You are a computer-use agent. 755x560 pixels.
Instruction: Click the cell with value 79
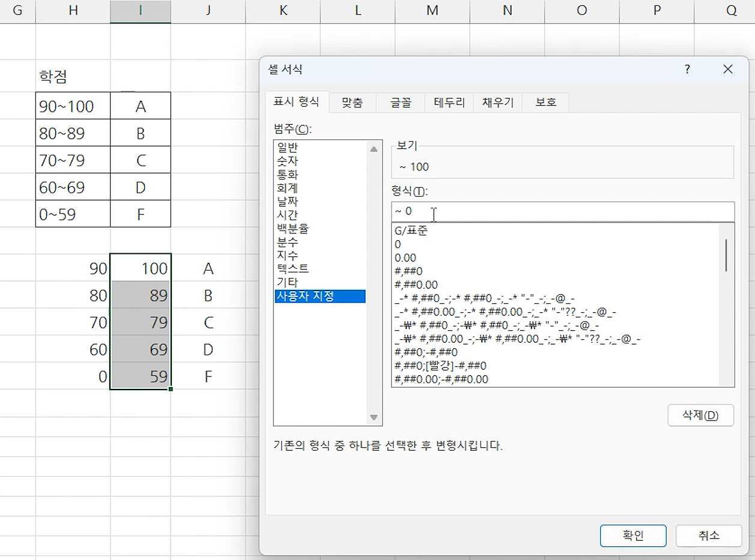coord(141,322)
